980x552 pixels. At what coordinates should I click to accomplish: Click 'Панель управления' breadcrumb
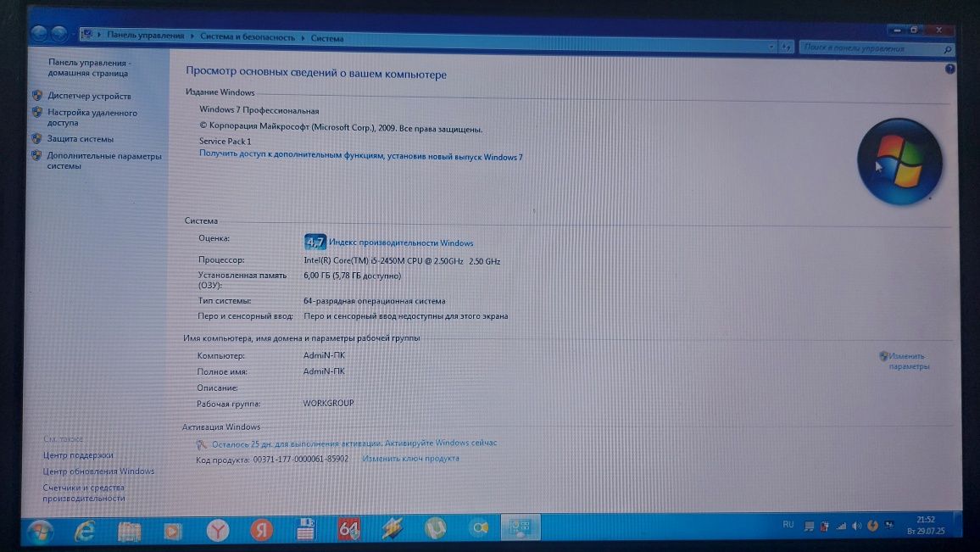tap(146, 36)
